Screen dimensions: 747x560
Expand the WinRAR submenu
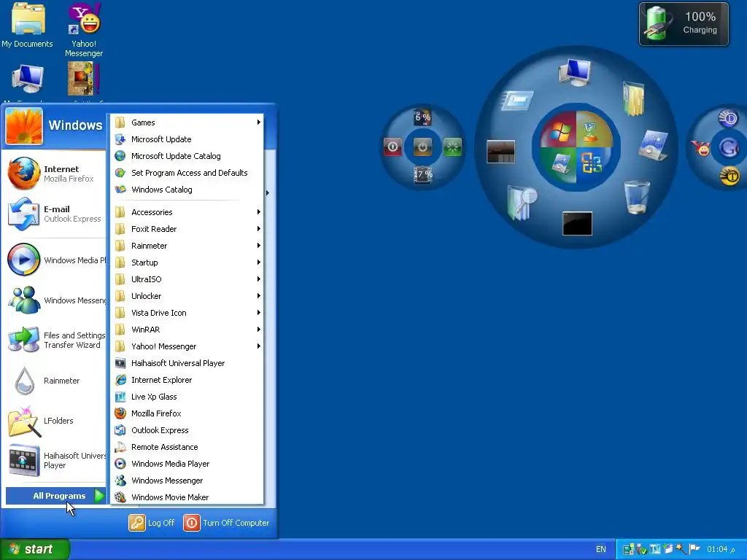click(187, 330)
